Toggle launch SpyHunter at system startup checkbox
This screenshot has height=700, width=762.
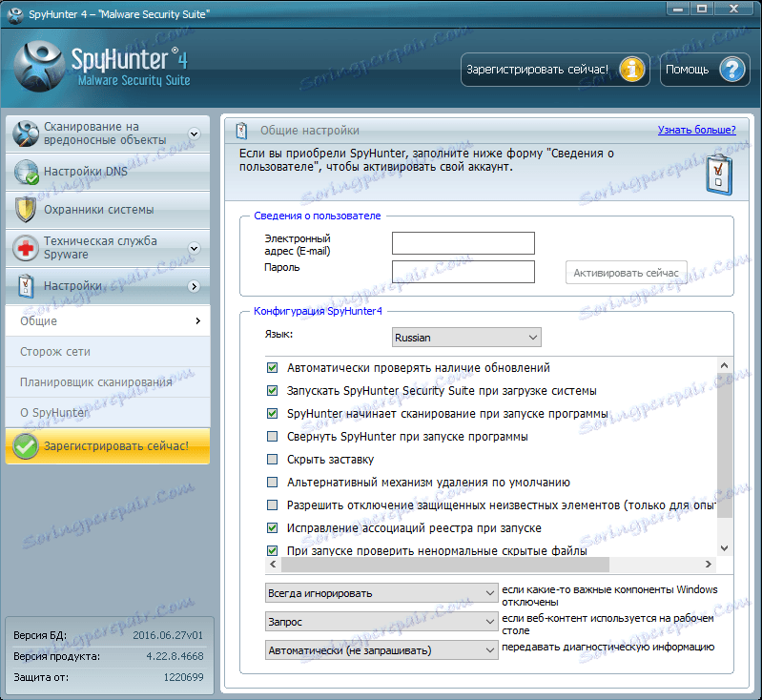point(273,390)
